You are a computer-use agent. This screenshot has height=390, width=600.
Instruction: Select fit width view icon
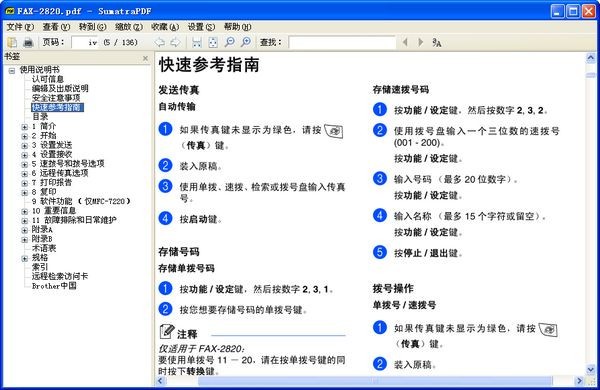[197, 42]
